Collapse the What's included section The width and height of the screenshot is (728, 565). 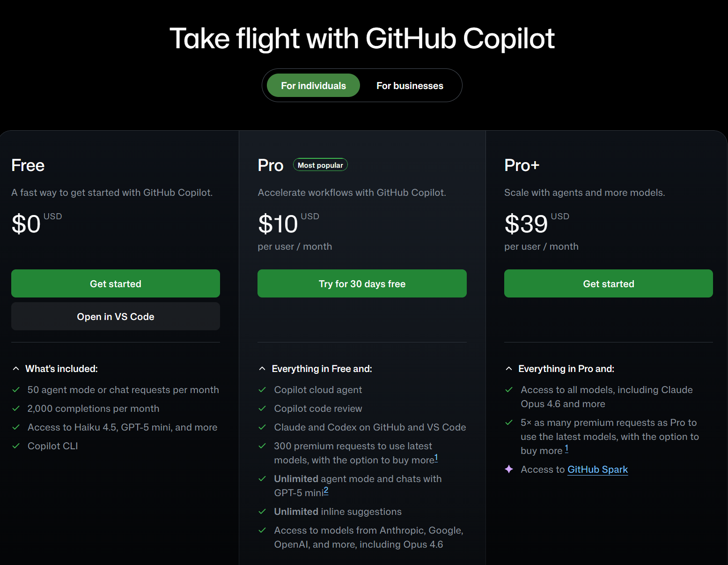[x=16, y=369]
